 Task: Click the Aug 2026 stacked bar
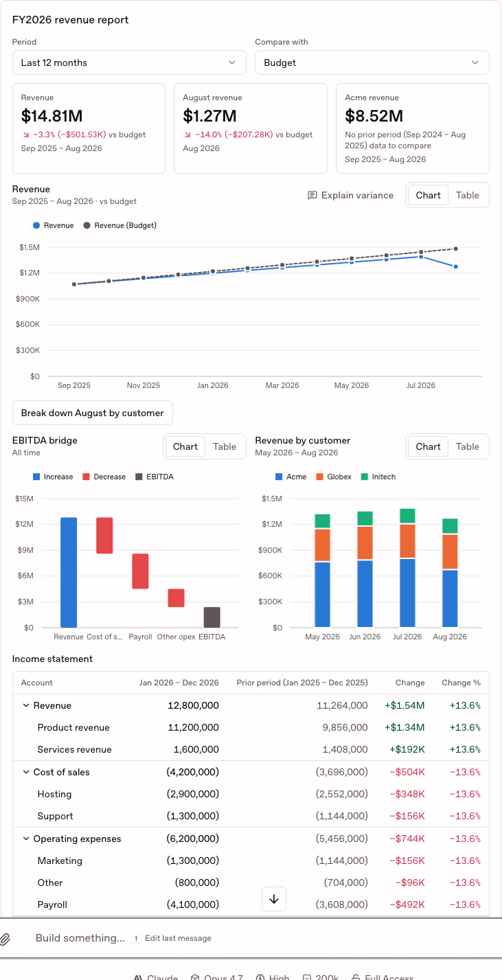click(x=450, y=573)
